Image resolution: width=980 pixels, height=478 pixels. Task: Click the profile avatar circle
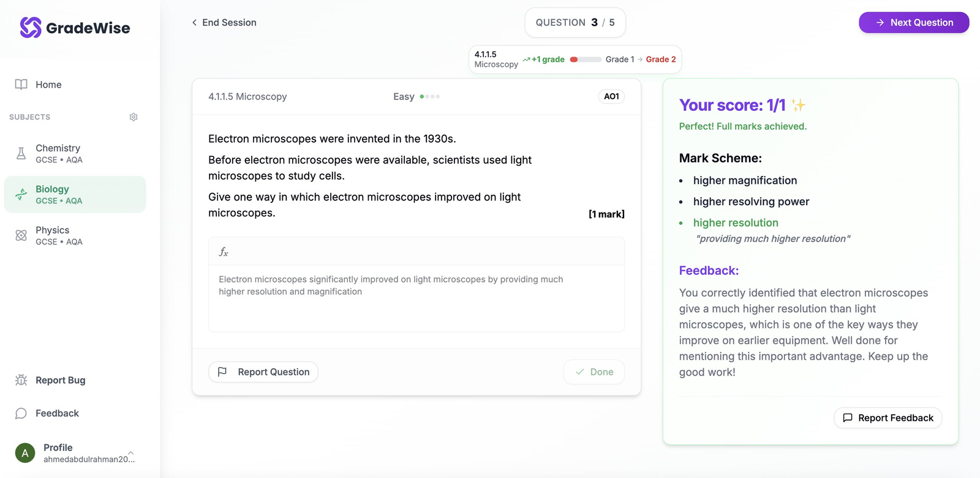pos(24,452)
